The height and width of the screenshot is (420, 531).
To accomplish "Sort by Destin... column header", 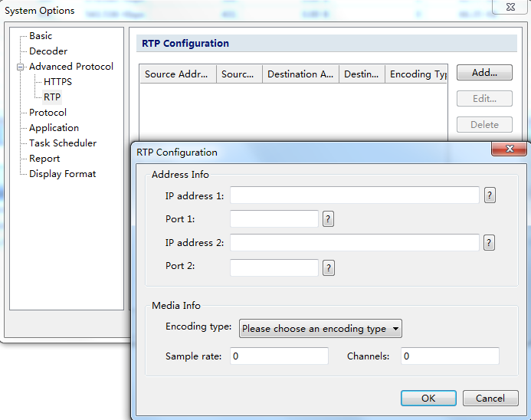I will (362, 74).
